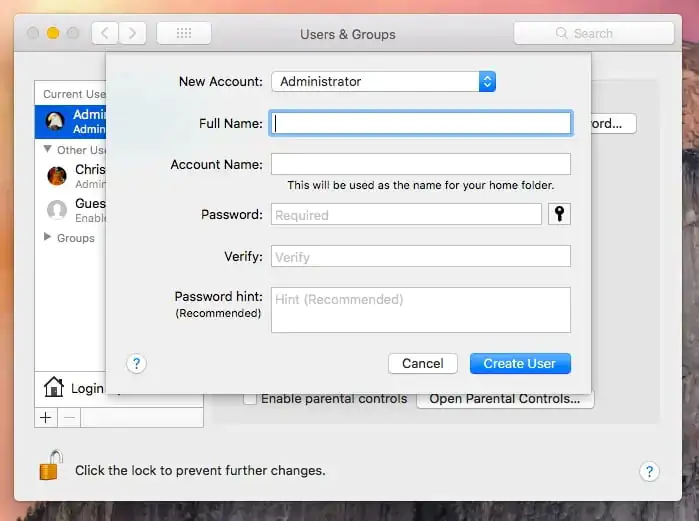
Task: Click the Password hint text area
Action: point(421,310)
